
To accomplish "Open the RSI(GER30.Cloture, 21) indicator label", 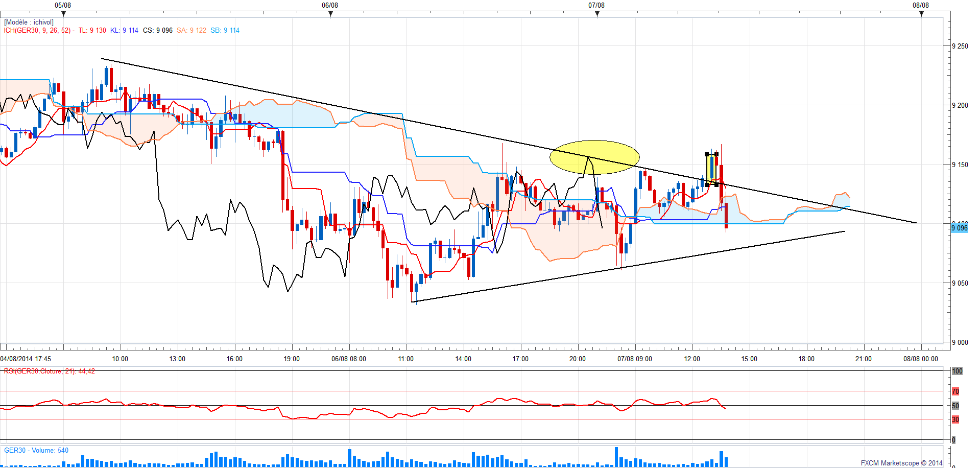I will pos(50,371).
